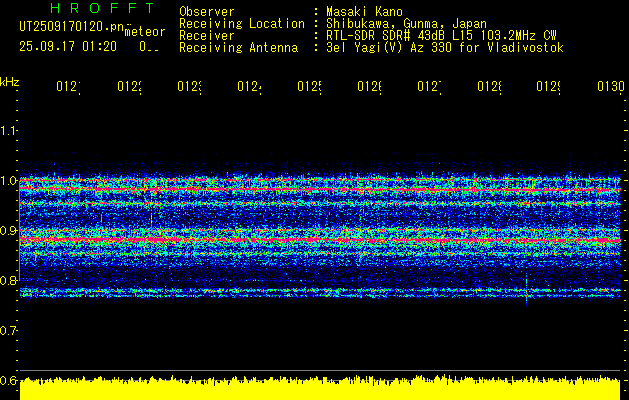The image size is (629, 400).
Task: Click the 0.6 kHz frequency label
Action: pyautogui.click(x=8, y=381)
